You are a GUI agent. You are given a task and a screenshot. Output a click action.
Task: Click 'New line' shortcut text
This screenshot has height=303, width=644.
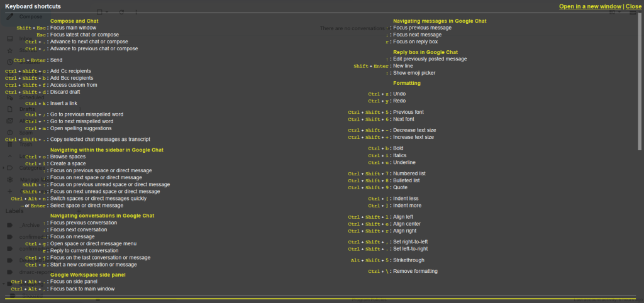pos(403,66)
